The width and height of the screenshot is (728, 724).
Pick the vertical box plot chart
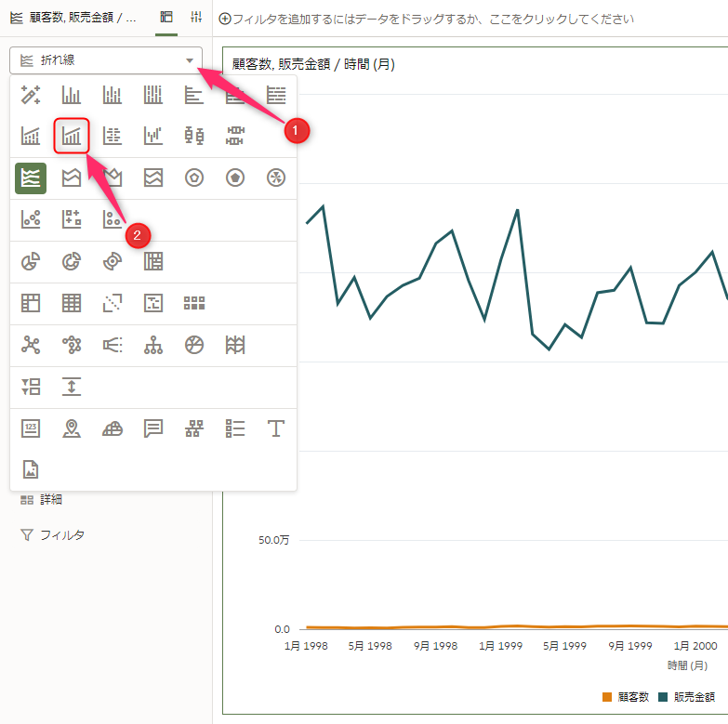point(194,136)
